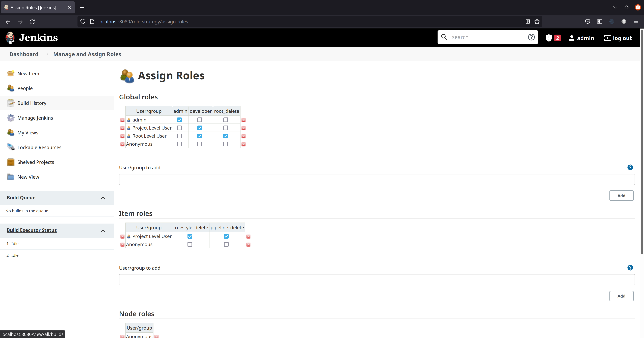644x338 pixels.
Task: Open Manage Jenkins settings
Action: point(35,118)
